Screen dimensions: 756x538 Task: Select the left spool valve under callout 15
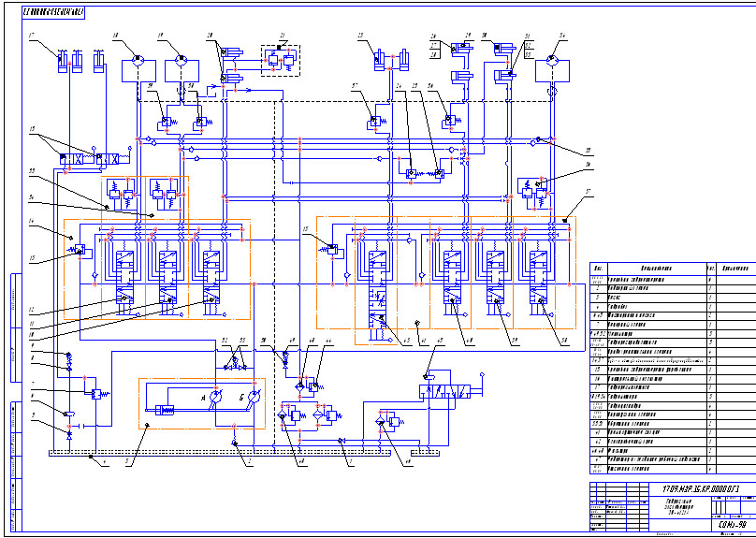tap(65, 159)
